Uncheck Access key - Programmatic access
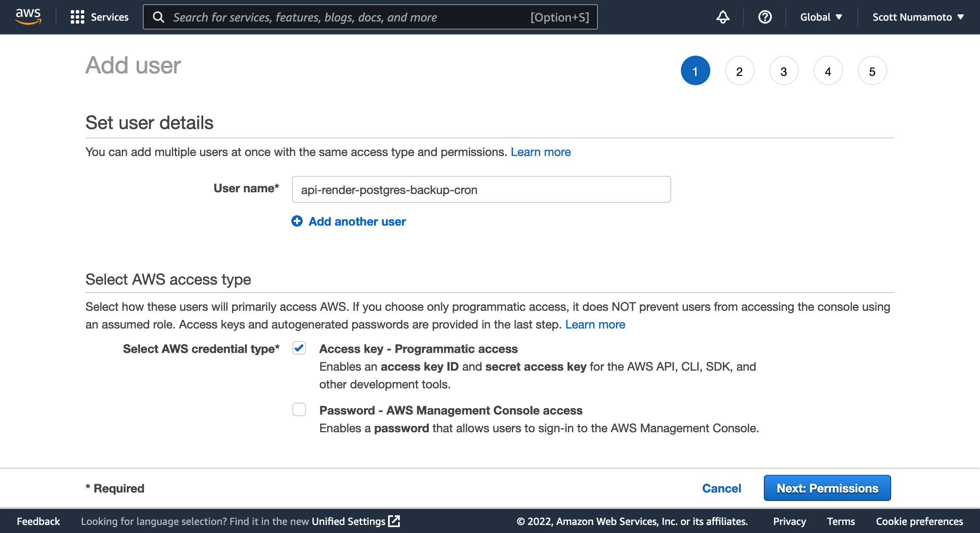The width and height of the screenshot is (980, 533). point(299,348)
